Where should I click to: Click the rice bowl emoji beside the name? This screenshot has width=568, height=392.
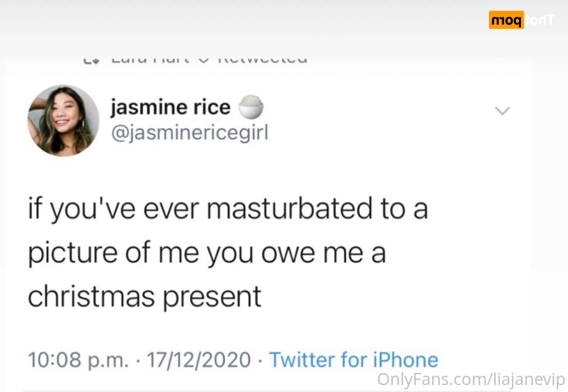tap(251, 107)
